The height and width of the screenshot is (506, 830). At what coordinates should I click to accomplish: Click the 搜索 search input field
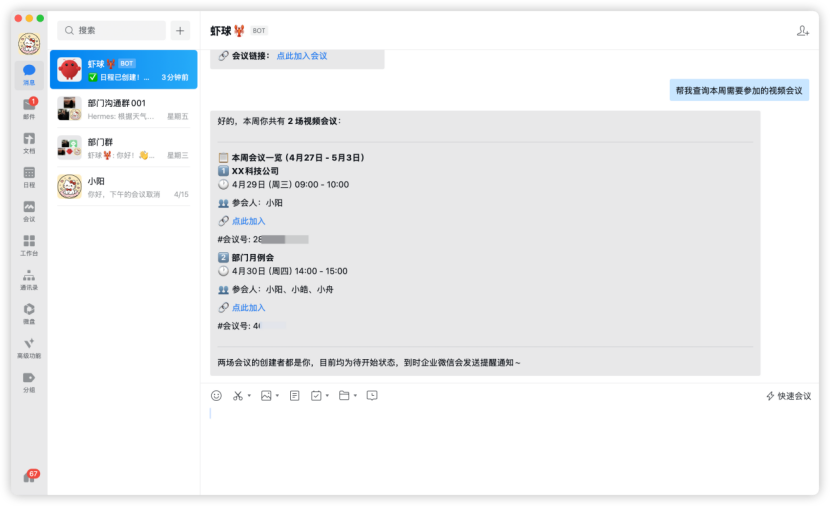point(112,30)
